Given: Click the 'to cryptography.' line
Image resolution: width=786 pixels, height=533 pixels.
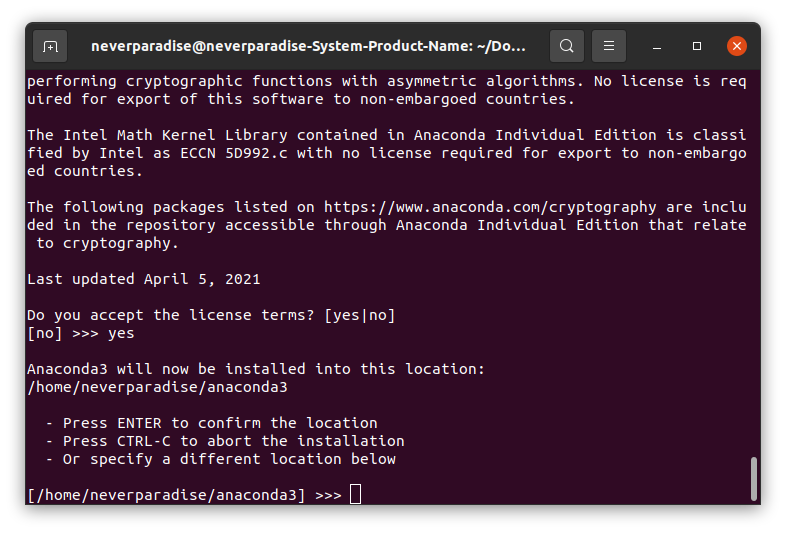Looking at the screenshot, I should [x=107, y=243].
